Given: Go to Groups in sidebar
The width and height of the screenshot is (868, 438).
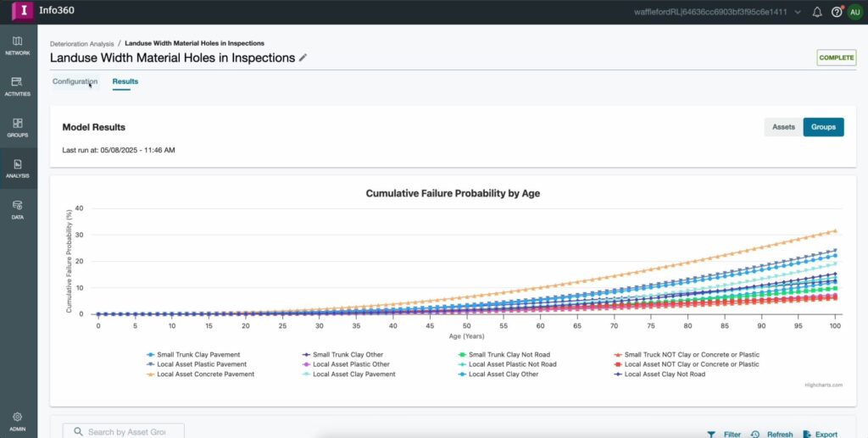Looking at the screenshot, I should click(18, 127).
